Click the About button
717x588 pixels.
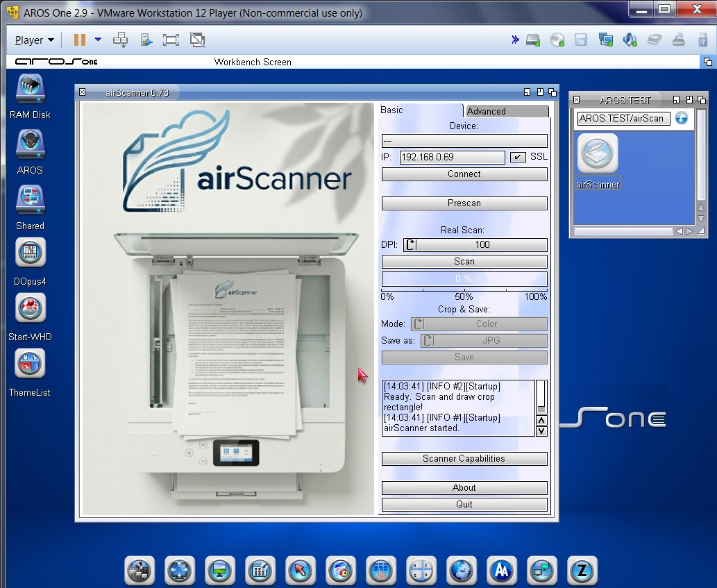click(x=464, y=488)
